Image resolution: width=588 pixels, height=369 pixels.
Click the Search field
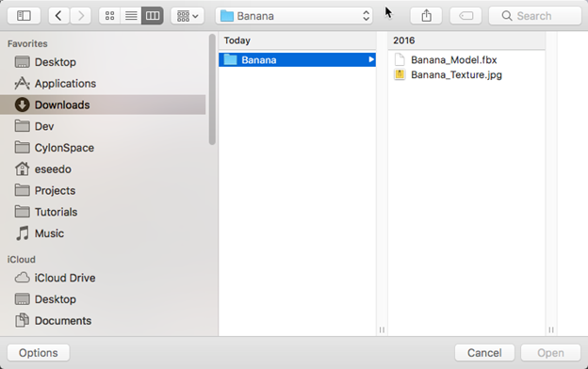(535, 16)
